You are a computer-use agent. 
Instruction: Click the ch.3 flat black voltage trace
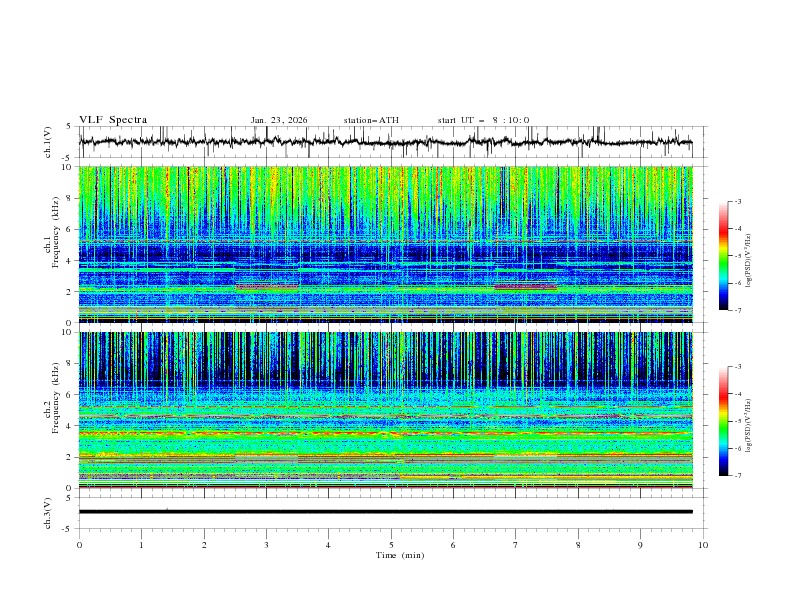pos(385,512)
